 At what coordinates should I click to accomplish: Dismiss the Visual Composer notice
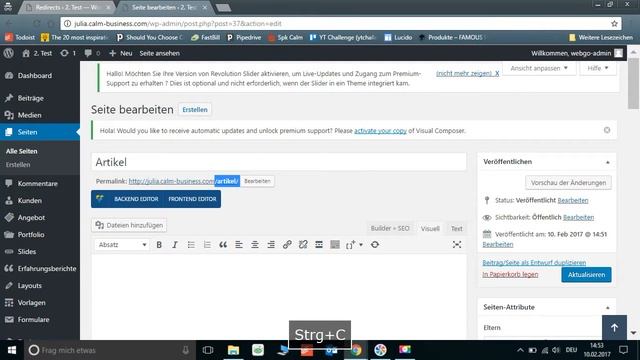click(x=607, y=130)
